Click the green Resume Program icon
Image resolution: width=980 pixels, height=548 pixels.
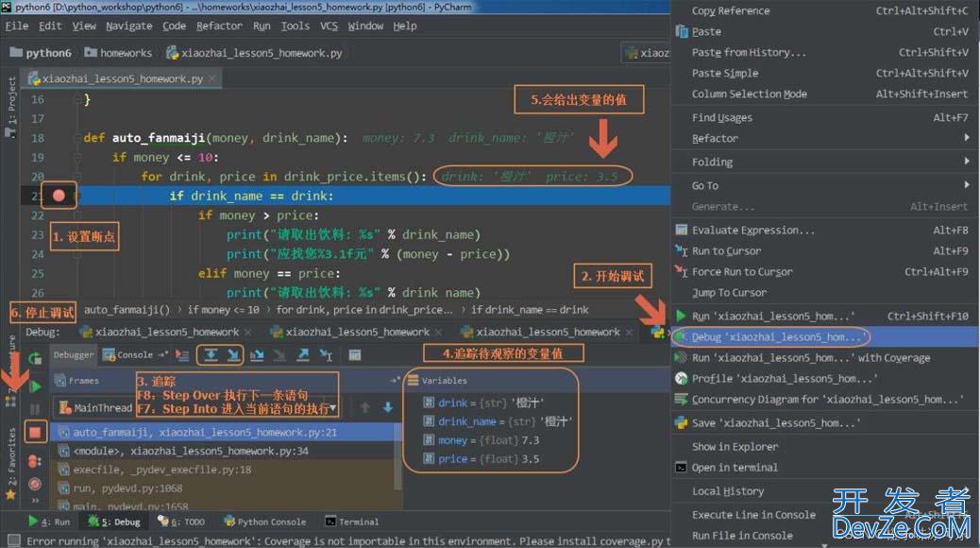(x=35, y=386)
